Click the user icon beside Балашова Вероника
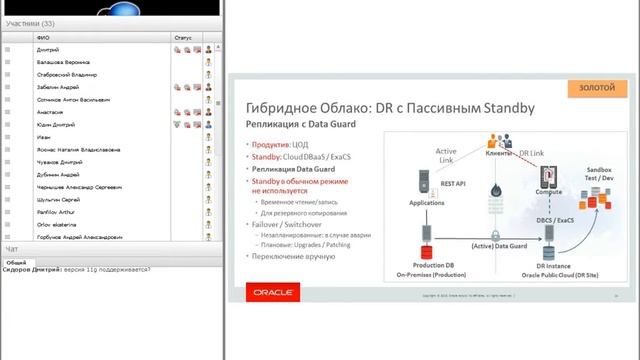The width and height of the screenshot is (640, 360). click(209, 62)
